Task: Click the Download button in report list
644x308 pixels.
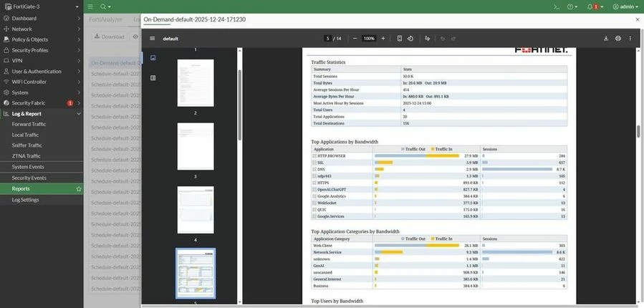Action: coord(110,37)
